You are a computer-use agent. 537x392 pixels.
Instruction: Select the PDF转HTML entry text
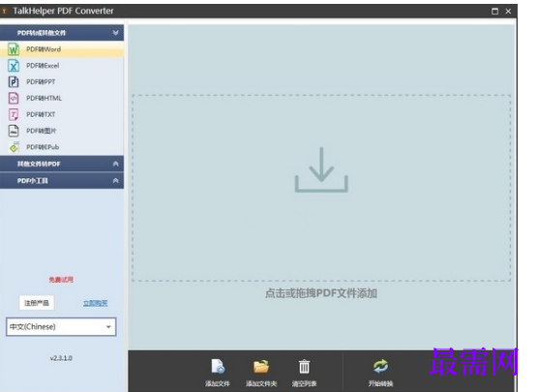(44, 99)
